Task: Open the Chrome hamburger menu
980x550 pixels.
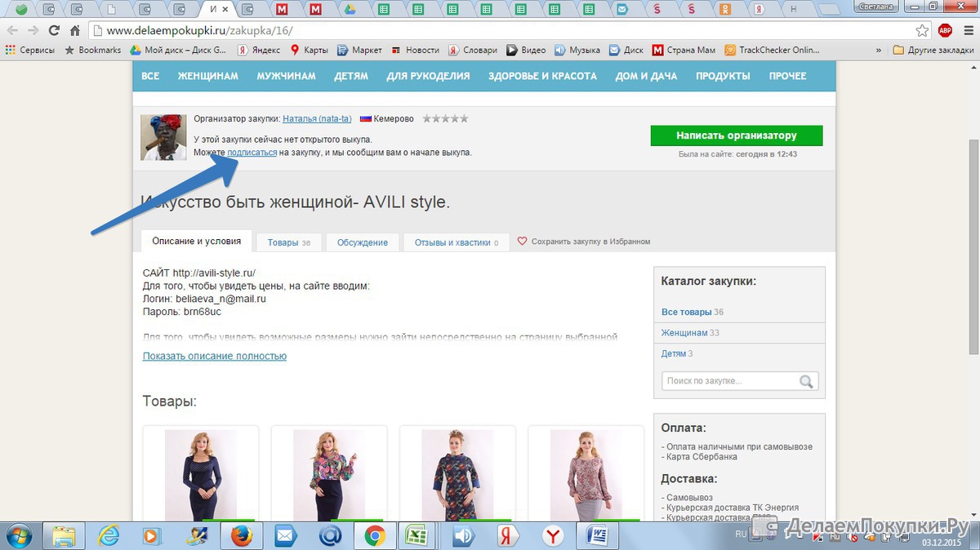Action: tap(966, 31)
